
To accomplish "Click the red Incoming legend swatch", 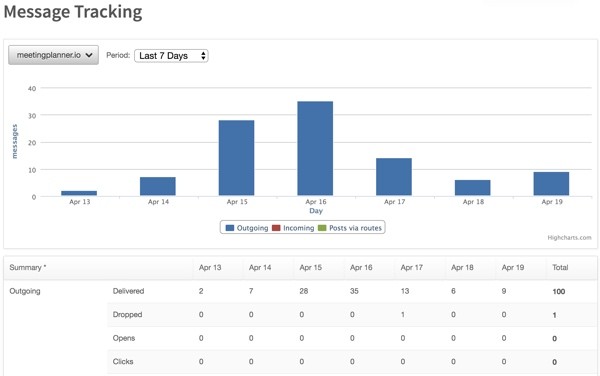I will coord(276,228).
